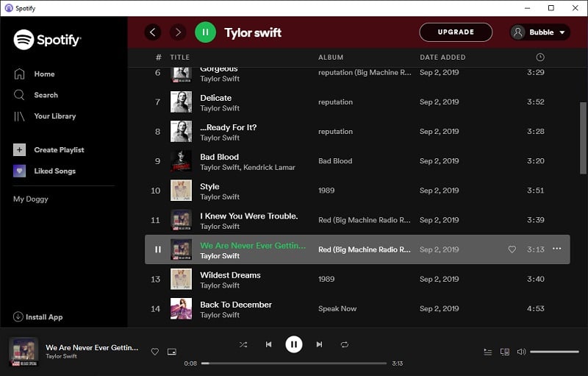Click Style album cover thumbnail
This screenshot has width=588, height=376.
point(181,191)
